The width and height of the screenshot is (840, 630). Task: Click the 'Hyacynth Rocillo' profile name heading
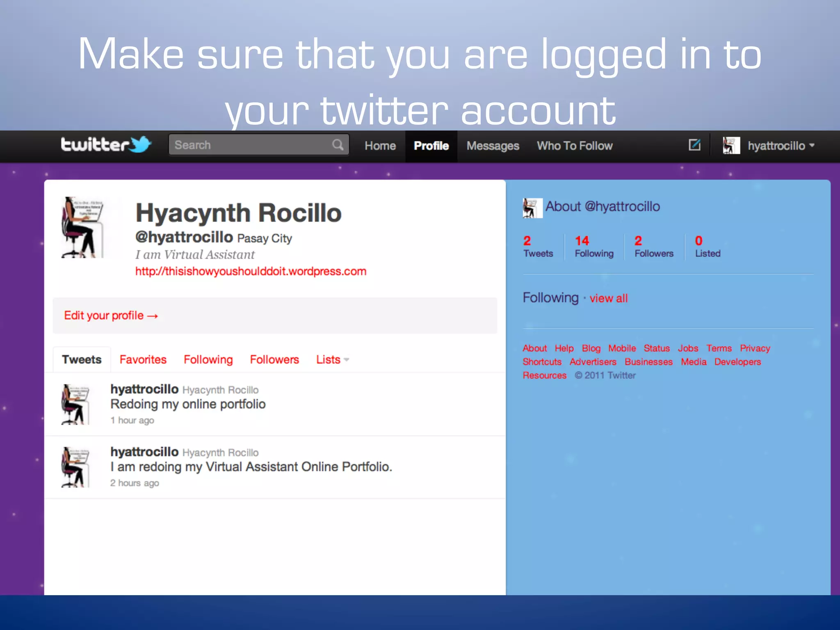(x=238, y=213)
